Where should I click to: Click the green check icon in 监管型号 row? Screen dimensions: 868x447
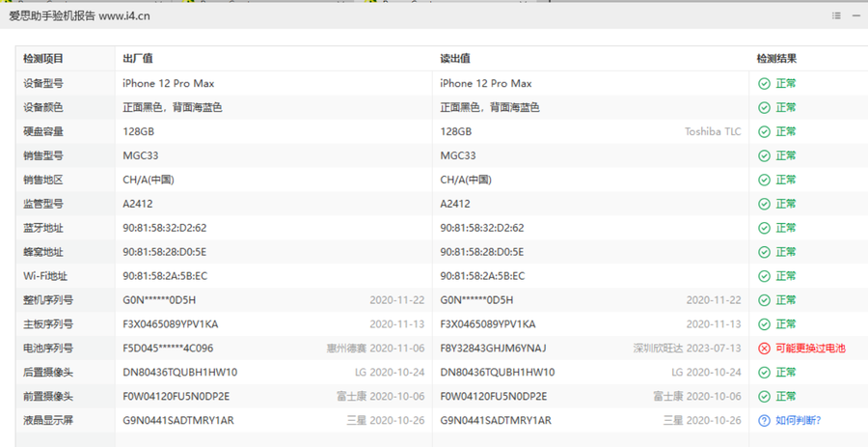click(764, 204)
